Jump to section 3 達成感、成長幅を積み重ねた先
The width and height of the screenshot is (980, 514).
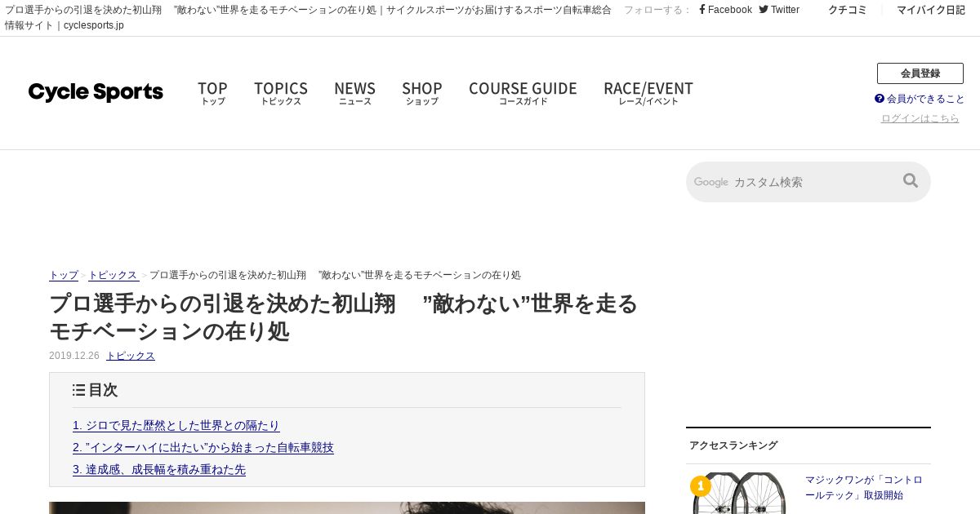[159, 469]
